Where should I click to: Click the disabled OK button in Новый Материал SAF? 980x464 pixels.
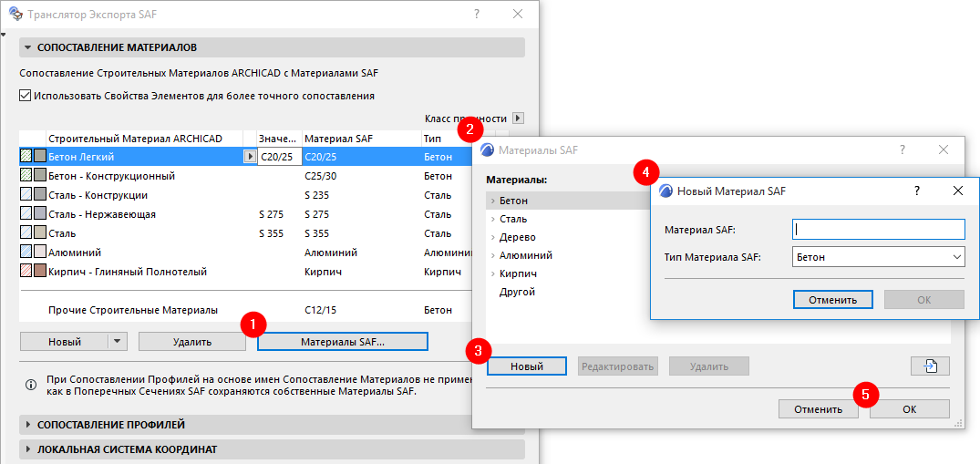pos(923,300)
